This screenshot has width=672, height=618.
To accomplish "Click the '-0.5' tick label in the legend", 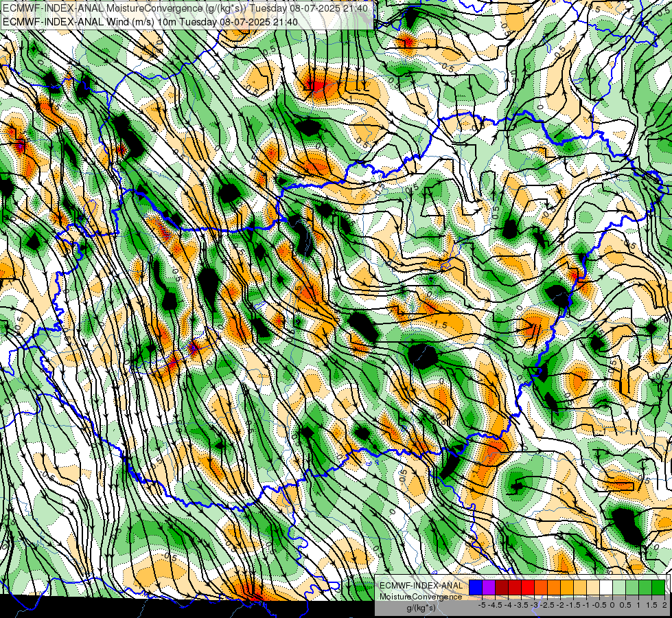I will click(x=599, y=605).
